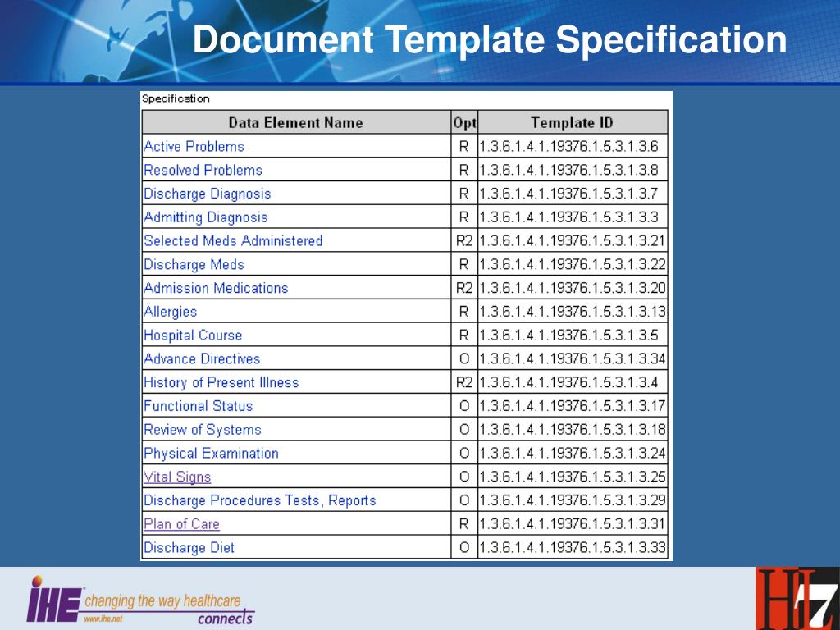Viewport: 840px width, 630px height.
Task: Click the Specification caption above the table
Action: click(x=176, y=98)
